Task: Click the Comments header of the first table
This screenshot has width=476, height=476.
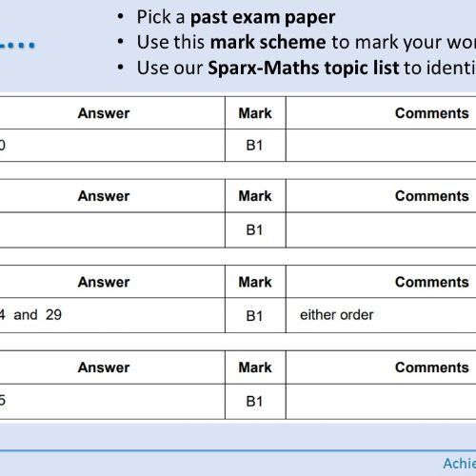Action: [x=432, y=113]
